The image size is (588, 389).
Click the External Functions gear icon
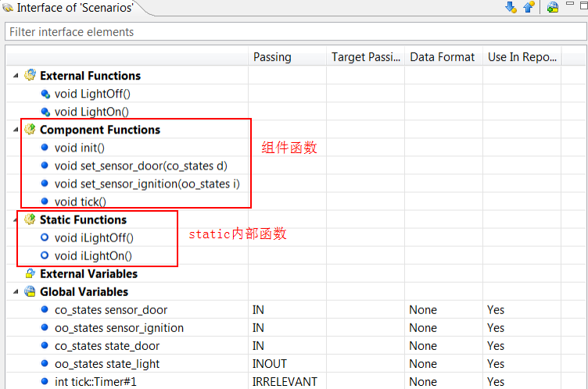pos(30,75)
